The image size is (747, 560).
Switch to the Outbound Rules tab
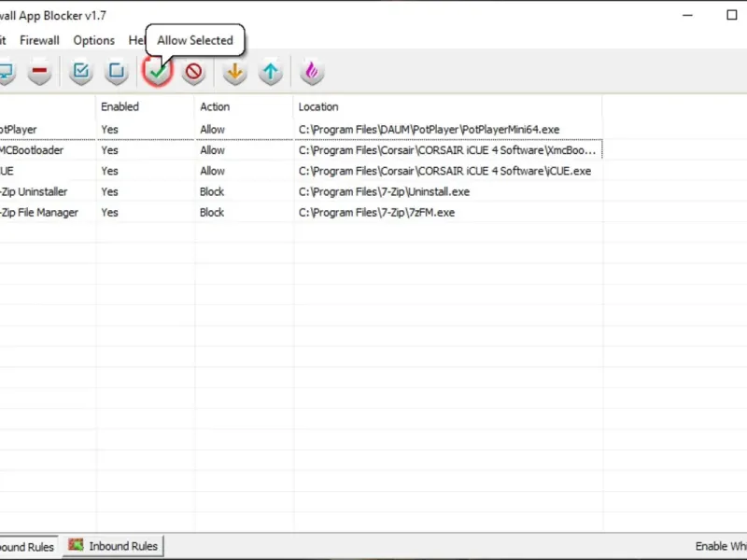tap(27, 547)
